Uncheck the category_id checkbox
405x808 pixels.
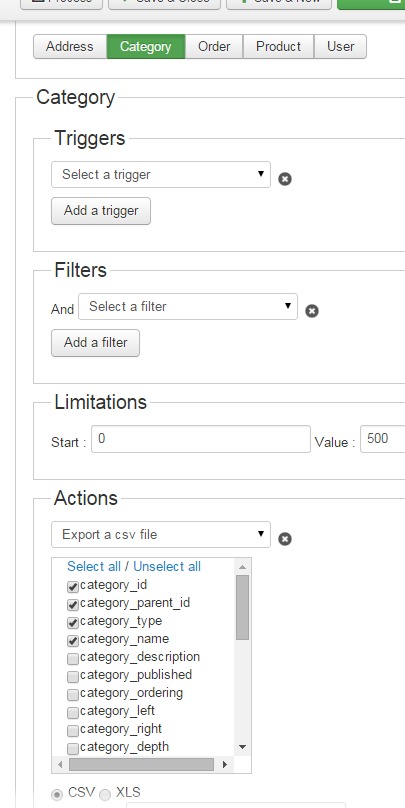coord(73,587)
